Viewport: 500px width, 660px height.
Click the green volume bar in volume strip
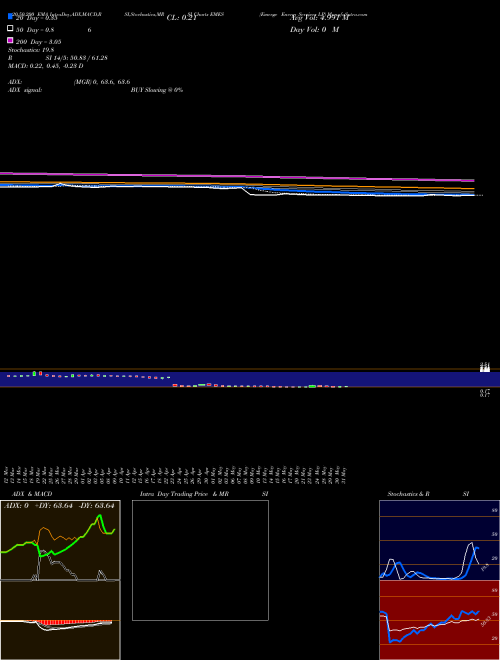pos(312,386)
